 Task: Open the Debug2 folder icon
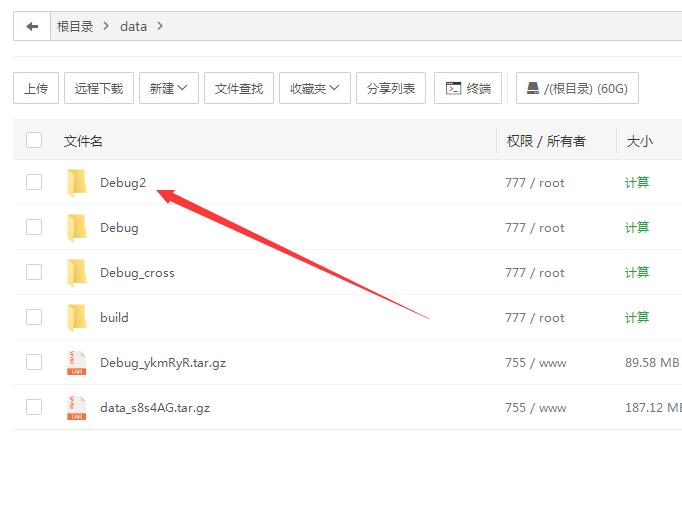coord(77,182)
